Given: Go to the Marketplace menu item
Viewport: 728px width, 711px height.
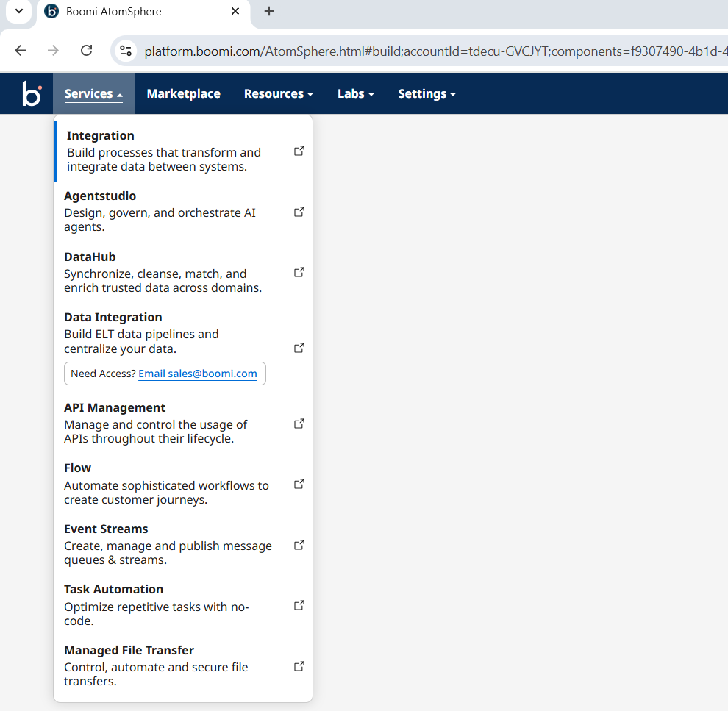Looking at the screenshot, I should [183, 94].
